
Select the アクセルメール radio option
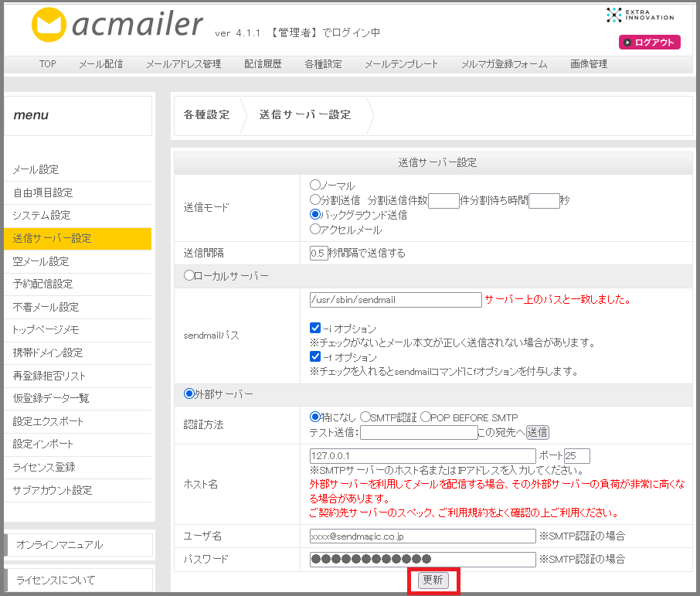point(315,230)
